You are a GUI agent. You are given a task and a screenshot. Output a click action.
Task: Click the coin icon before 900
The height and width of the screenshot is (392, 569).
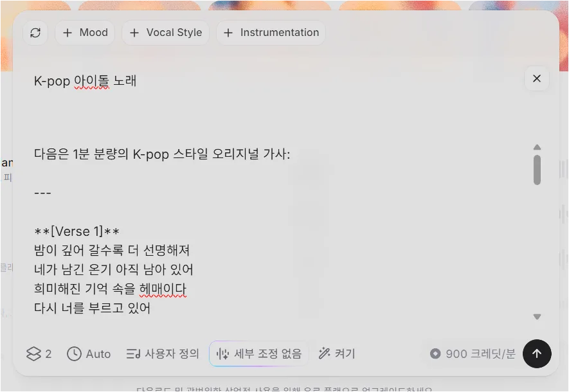pos(435,353)
